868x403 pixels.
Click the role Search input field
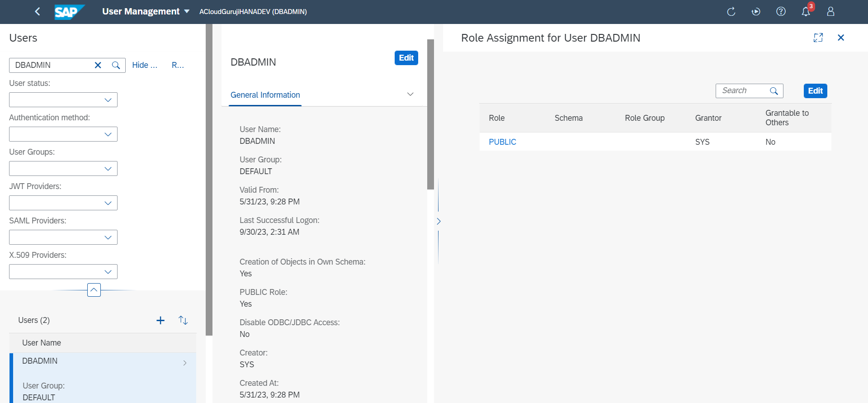pos(744,91)
